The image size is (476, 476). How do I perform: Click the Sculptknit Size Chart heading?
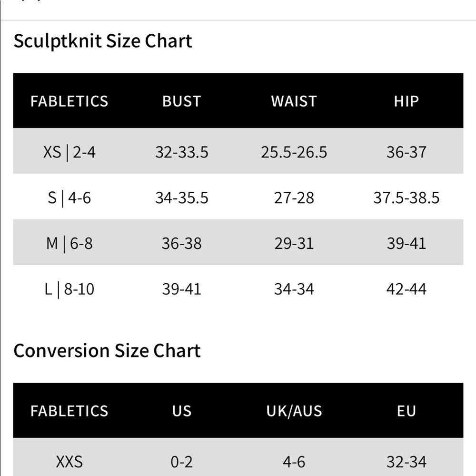(x=103, y=41)
